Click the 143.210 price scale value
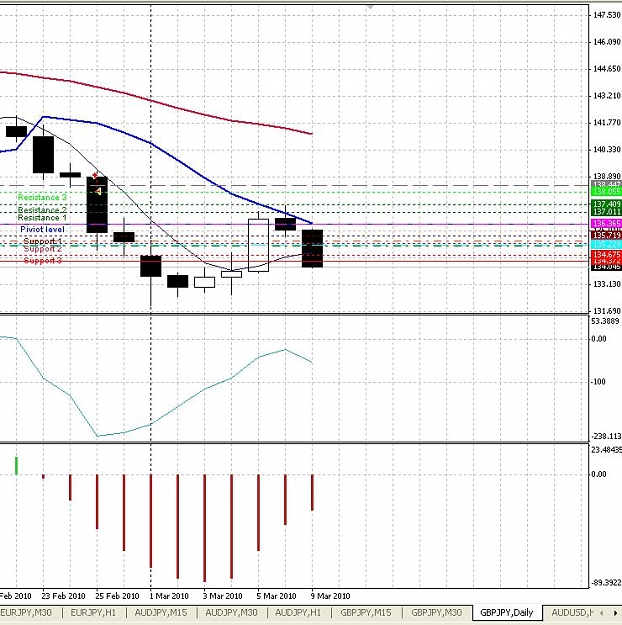The image size is (622, 625). (x=607, y=96)
